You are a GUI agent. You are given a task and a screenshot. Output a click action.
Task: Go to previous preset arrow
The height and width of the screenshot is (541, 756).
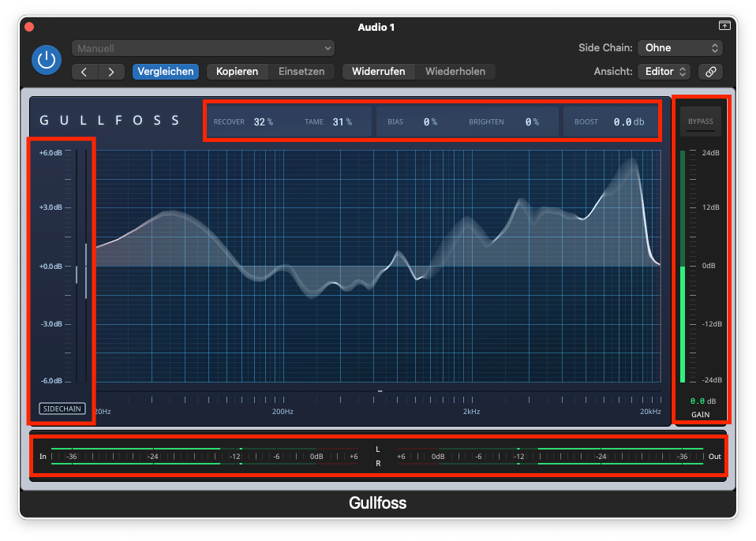pos(85,72)
